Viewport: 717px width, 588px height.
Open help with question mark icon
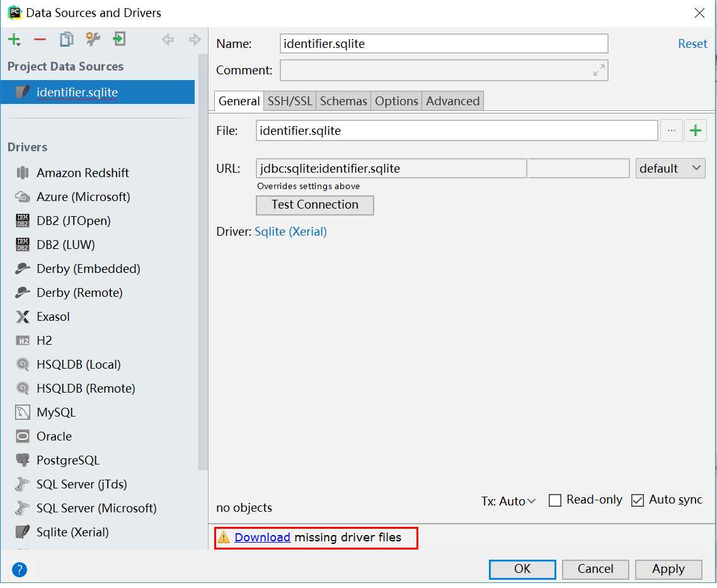click(x=19, y=570)
